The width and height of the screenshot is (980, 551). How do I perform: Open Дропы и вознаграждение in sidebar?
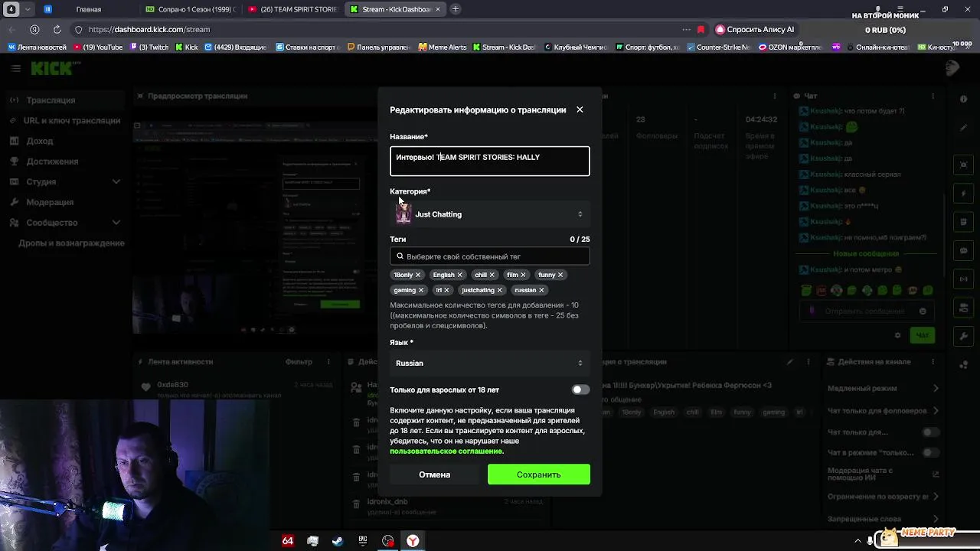[71, 243]
